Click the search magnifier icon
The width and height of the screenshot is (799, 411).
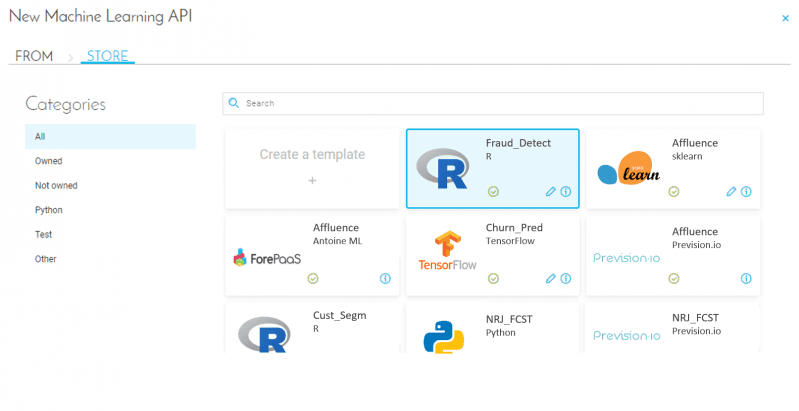coord(234,103)
